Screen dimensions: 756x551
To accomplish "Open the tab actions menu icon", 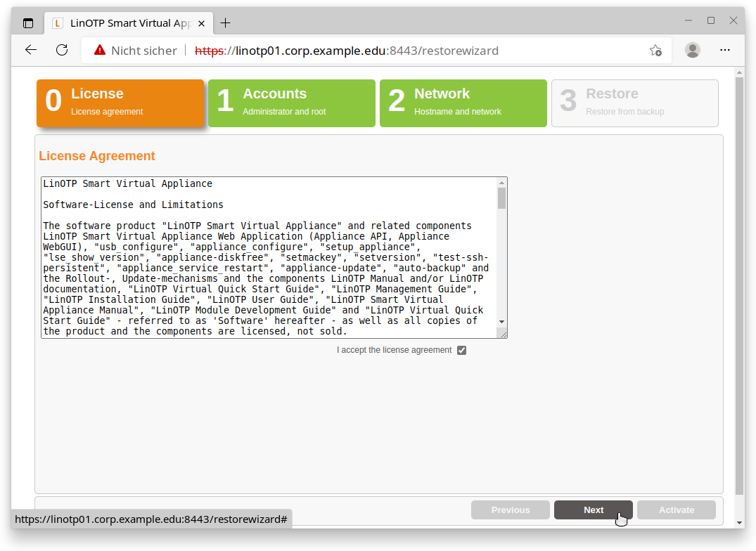I will pos(28,23).
